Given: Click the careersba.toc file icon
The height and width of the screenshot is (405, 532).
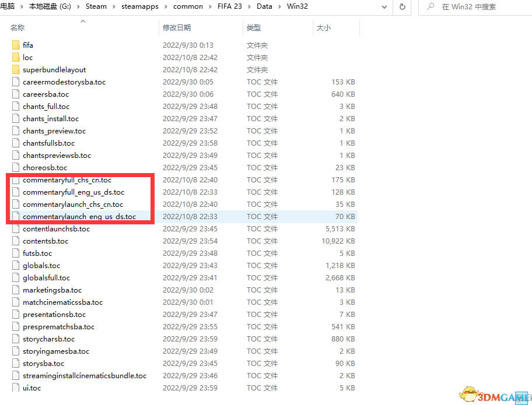Looking at the screenshot, I should [16, 94].
